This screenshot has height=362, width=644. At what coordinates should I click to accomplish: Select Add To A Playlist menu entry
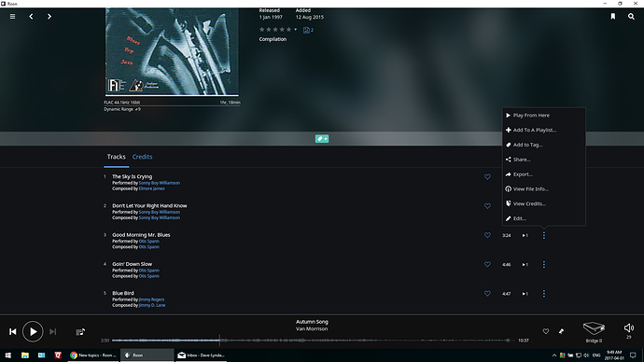click(x=544, y=130)
